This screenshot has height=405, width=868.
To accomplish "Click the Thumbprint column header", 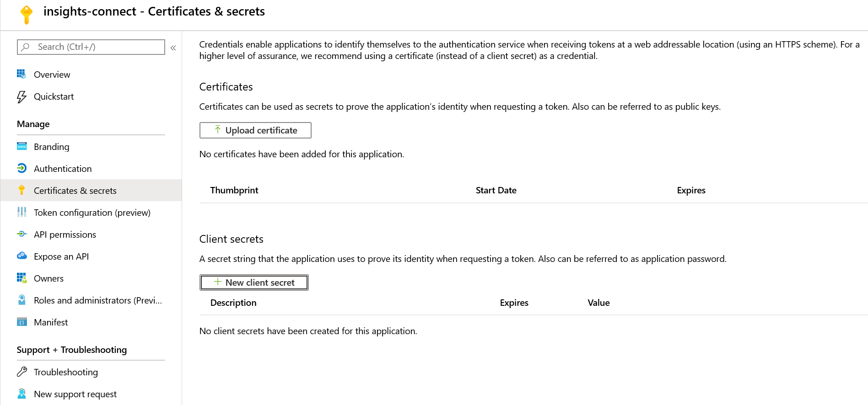I will (234, 190).
